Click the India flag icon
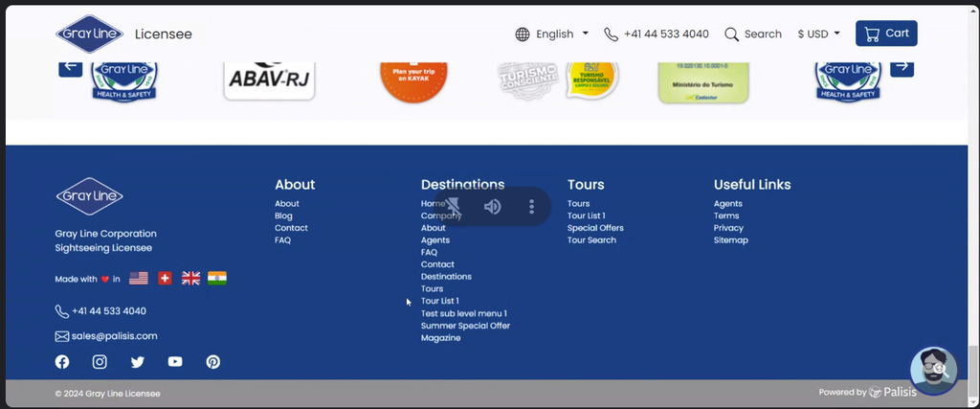 [x=217, y=279]
